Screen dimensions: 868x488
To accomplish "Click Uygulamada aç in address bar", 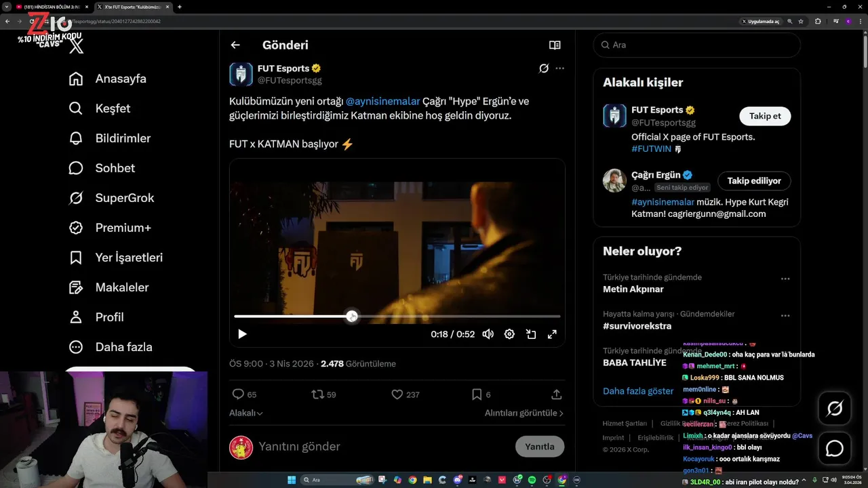I will (760, 22).
